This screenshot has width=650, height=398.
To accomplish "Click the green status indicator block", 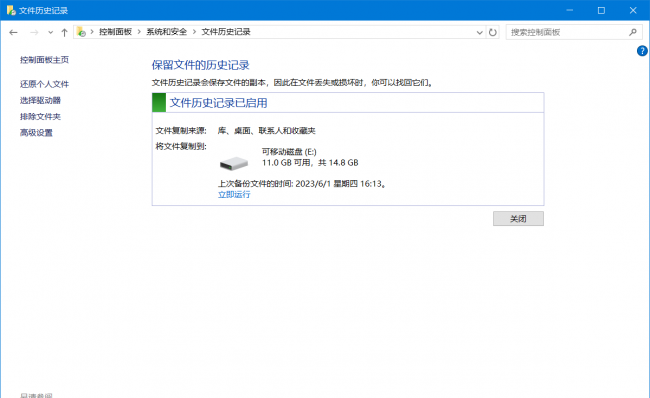I will 159,102.
